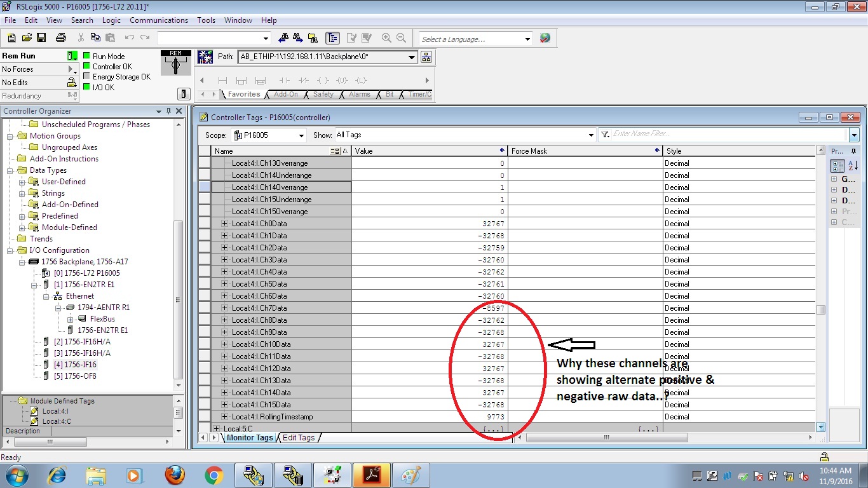
Task: Print using the printer toolbar icon
Action: point(61,38)
